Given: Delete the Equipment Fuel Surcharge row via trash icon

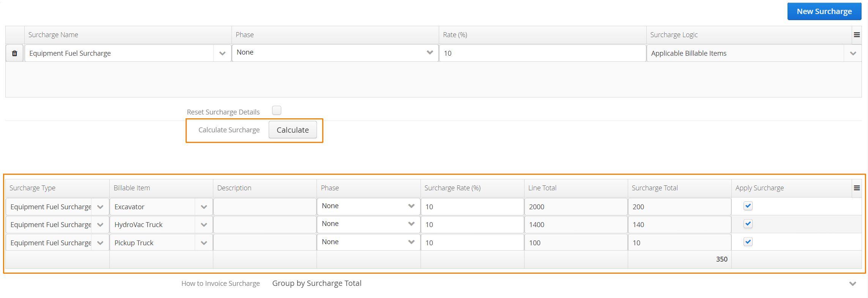Looking at the screenshot, I should 15,53.
